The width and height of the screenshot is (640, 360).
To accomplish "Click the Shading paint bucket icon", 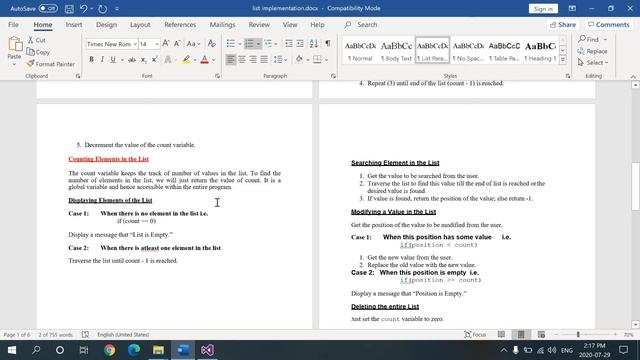I will point(299,60).
